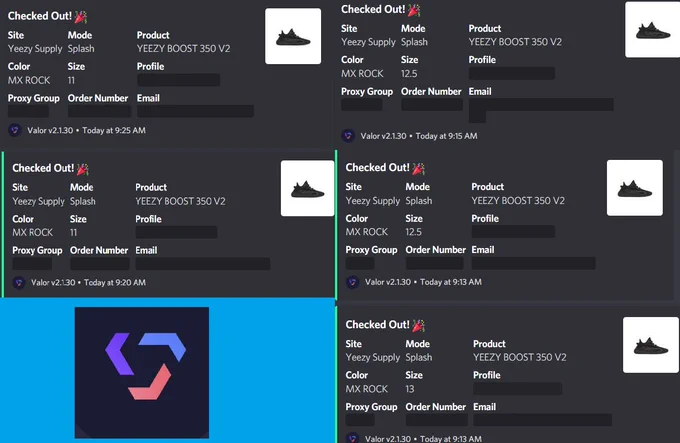The width and height of the screenshot is (680, 443).
Task: Click 'Splash' mode in the size 13 card
Action: click(419, 358)
